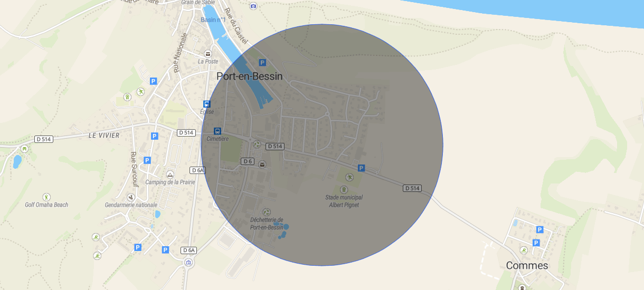Select the Déchetterie de Port-en-Bessin recycling icon
The width and height of the screenshot is (644, 290).
click(267, 211)
